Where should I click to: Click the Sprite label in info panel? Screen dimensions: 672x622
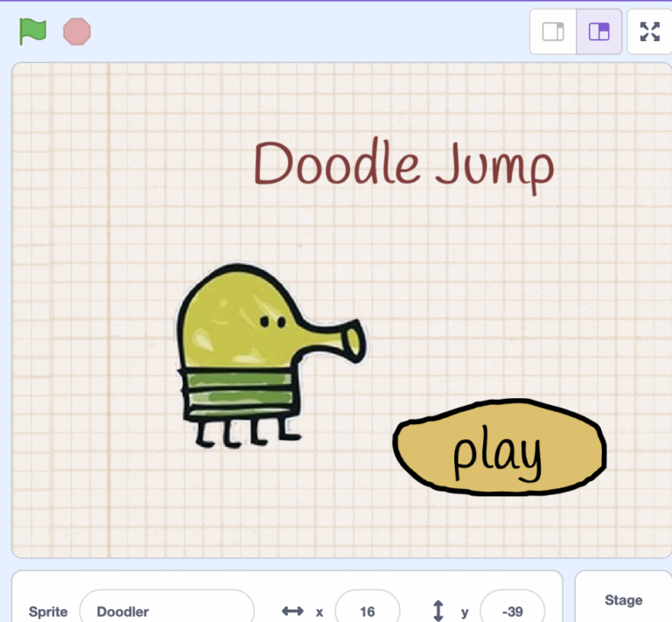[x=48, y=612]
